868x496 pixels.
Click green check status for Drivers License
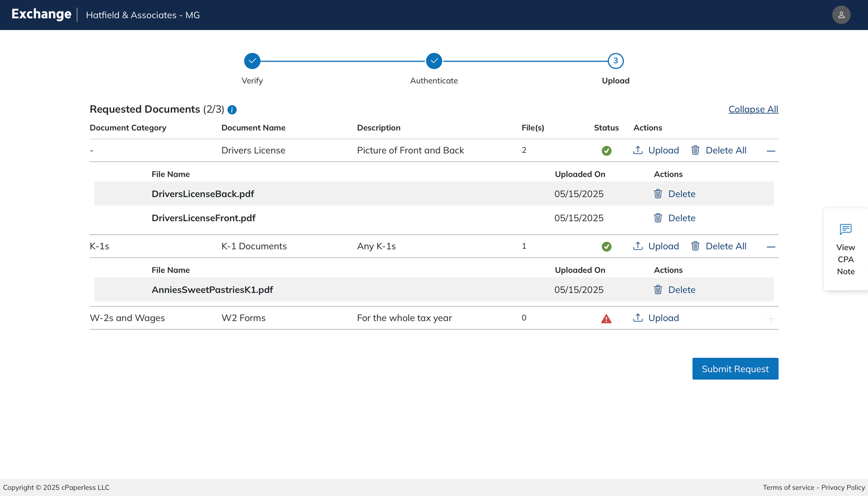coord(606,151)
